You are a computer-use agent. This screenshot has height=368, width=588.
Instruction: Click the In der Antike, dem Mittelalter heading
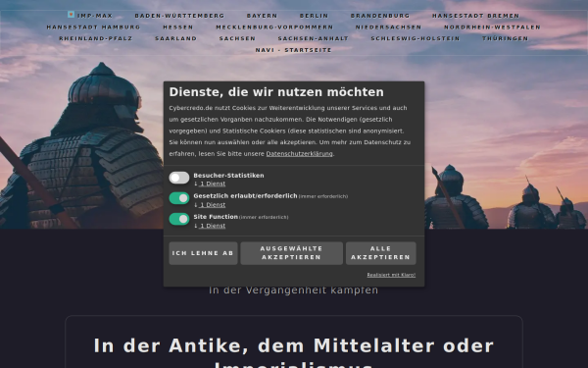point(294,352)
